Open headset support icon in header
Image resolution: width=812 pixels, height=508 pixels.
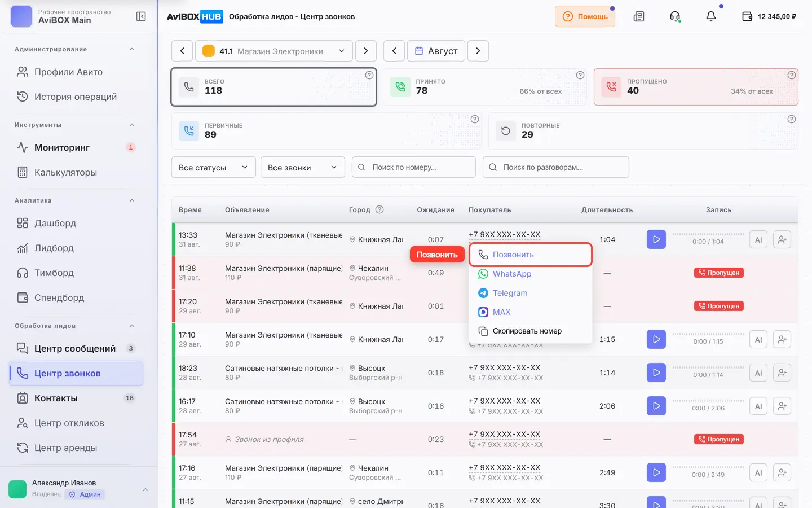point(675,16)
